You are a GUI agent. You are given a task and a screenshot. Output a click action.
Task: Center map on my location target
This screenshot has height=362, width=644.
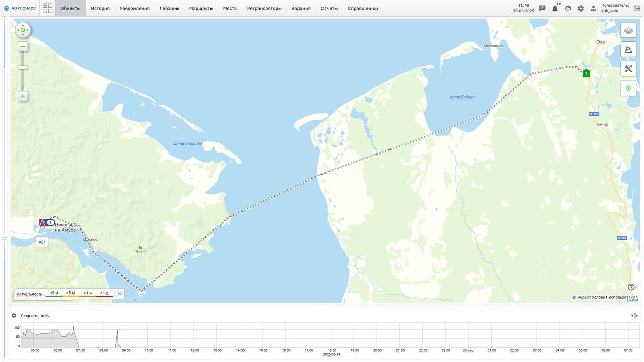click(x=628, y=88)
